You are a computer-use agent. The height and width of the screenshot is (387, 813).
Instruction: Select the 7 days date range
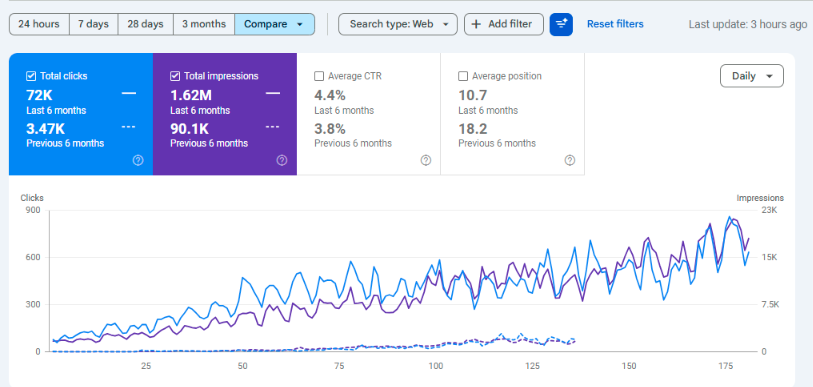(x=93, y=24)
